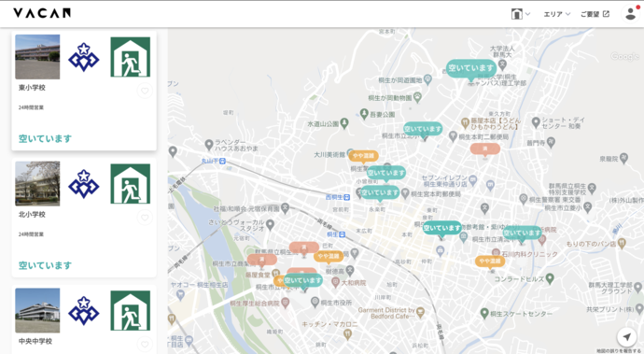Click the 桐生警察署 東交番 map pin
Image resolution: width=644 pixels, height=354 pixels.
524,199
